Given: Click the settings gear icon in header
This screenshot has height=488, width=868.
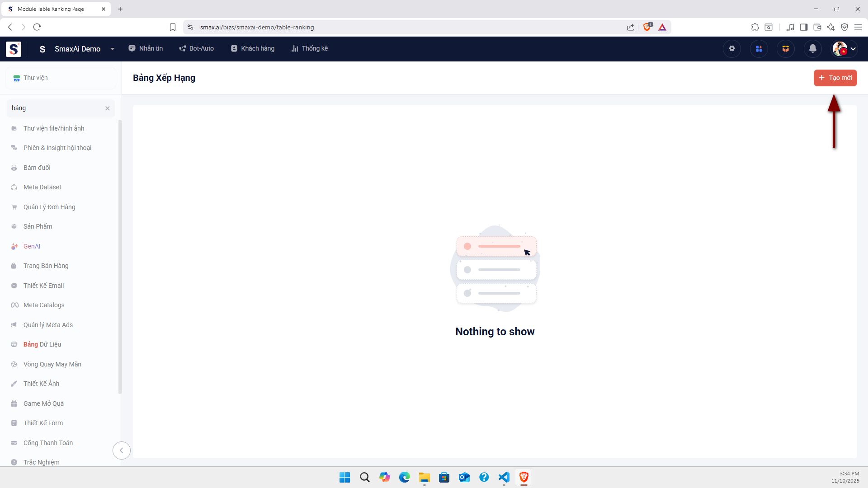Looking at the screenshot, I should tap(732, 49).
